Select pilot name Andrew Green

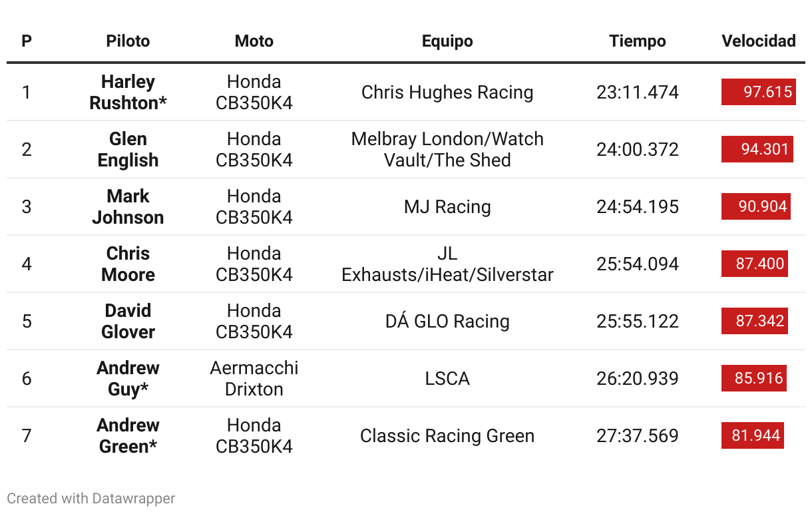(128, 435)
